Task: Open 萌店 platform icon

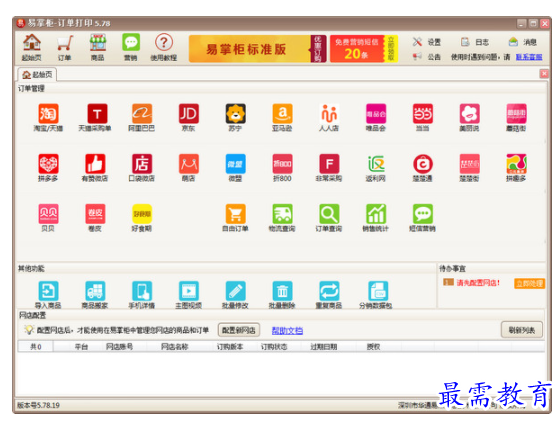Action: click(189, 167)
